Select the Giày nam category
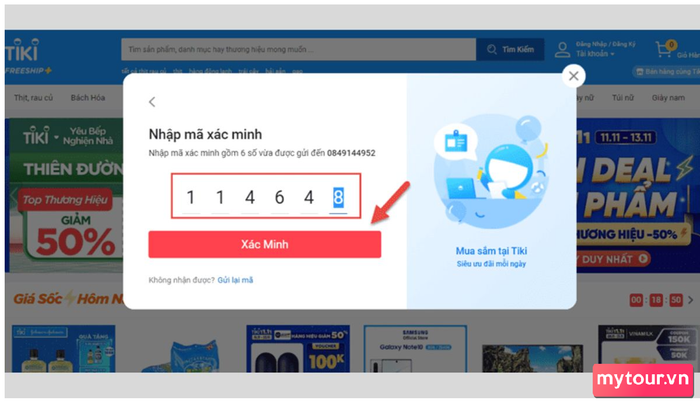This screenshot has height=405, width=700. 668,97
